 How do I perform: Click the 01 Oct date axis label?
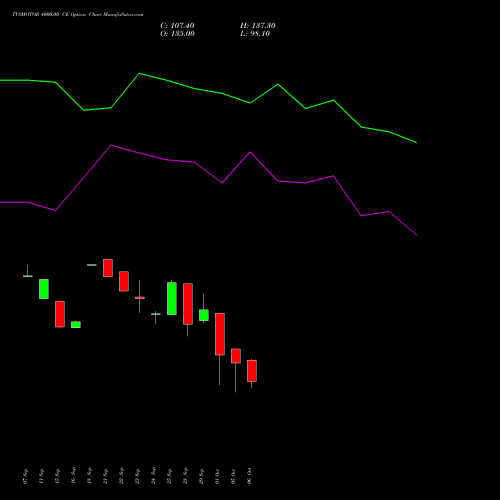(x=218, y=476)
